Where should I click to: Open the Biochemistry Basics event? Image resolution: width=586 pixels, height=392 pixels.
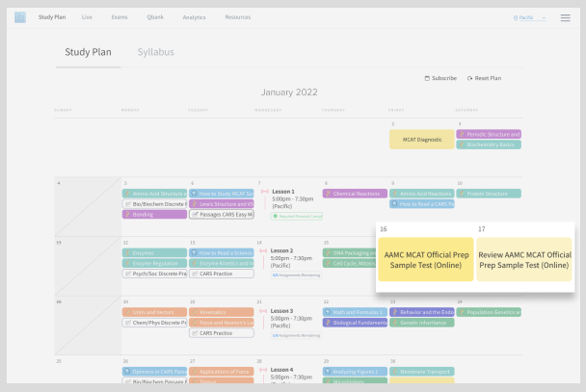tap(489, 144)
